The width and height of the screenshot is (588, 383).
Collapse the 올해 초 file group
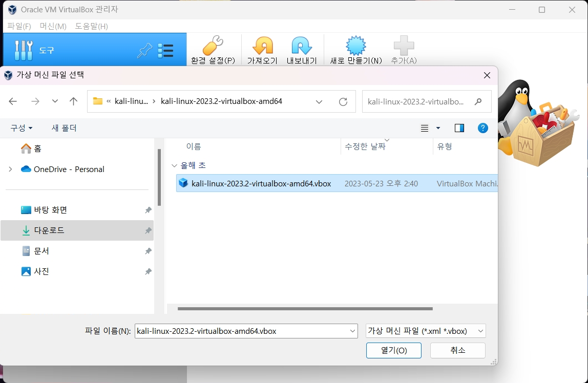coord(175,165)
